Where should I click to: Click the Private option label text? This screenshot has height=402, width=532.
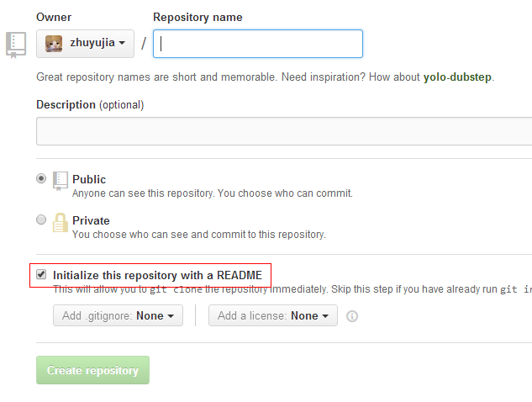pos(91,220)
